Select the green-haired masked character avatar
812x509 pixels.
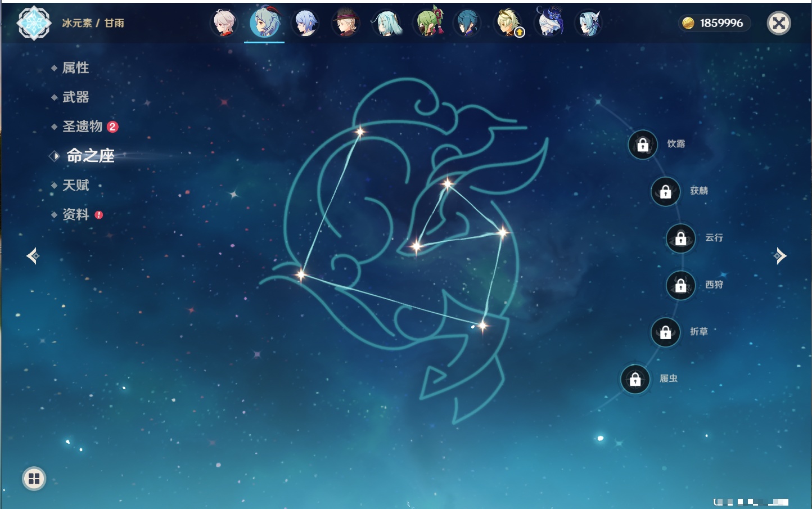[428, 23]
